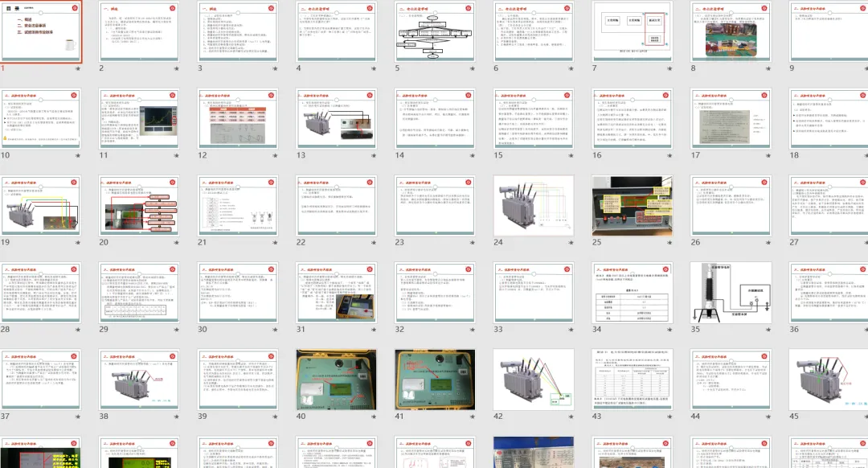This screenshot has width=868, height=468.
Task: Click the animation star under slide 1
Action: pos(78,68)
